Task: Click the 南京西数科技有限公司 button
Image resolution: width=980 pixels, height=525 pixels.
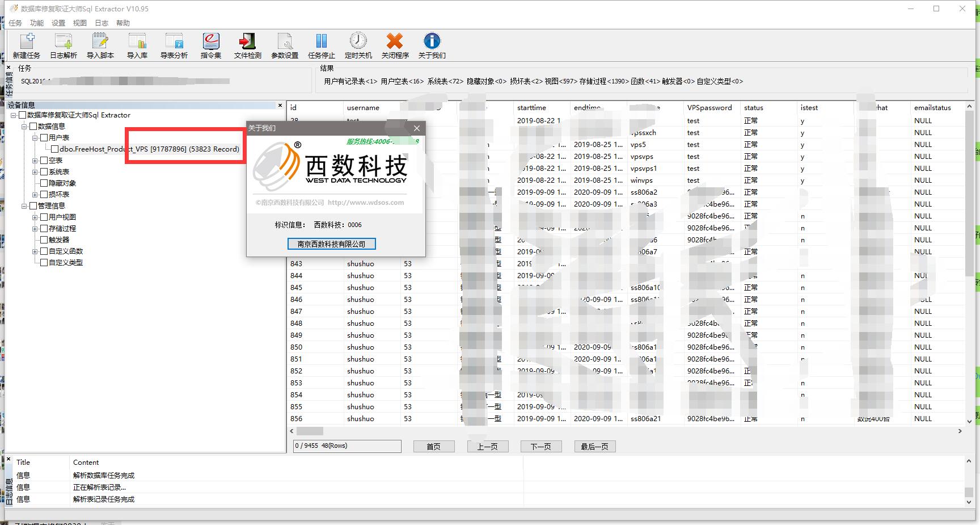Action: pos(332,244)
